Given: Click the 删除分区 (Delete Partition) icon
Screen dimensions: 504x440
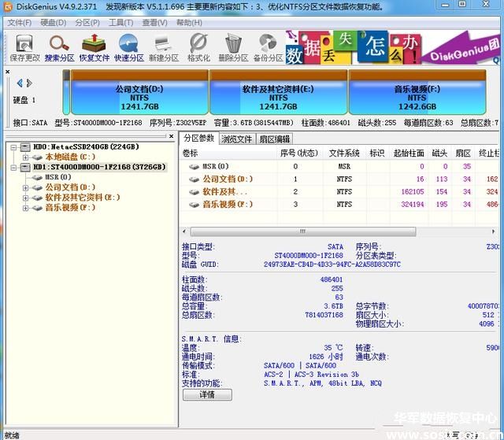Looking at the screenshot, I should pos(233,46).
